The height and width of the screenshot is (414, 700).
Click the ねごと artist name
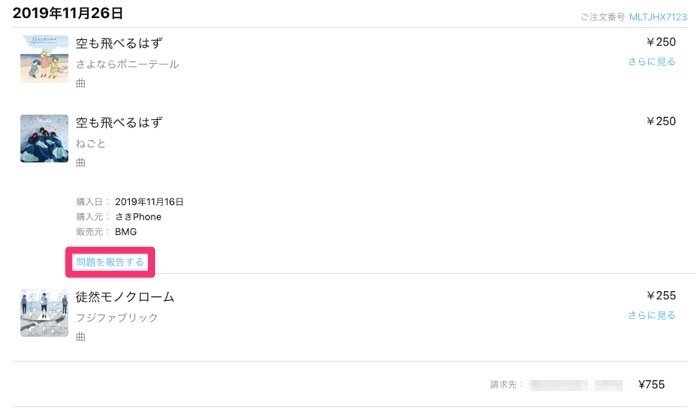coord(91,143)
